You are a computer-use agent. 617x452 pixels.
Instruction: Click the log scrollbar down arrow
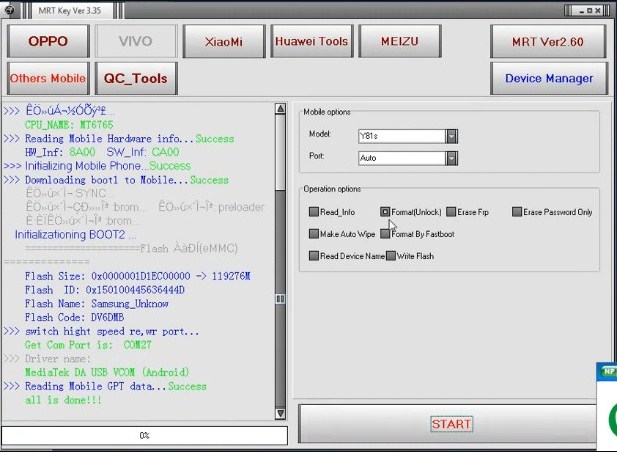tap(281, 413)
